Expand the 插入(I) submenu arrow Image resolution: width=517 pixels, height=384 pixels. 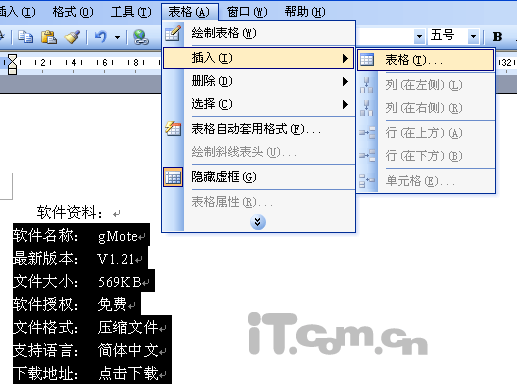(345, 58)
